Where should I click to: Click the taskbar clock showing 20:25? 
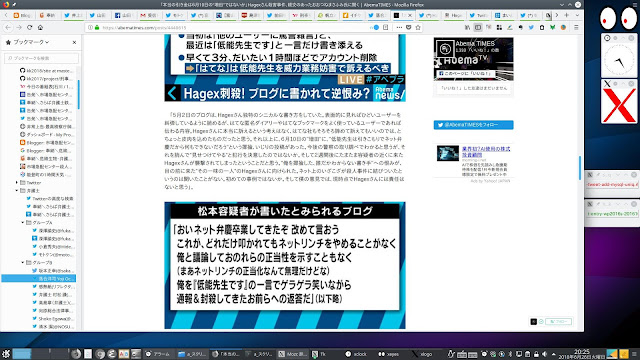tap(582, 354)
